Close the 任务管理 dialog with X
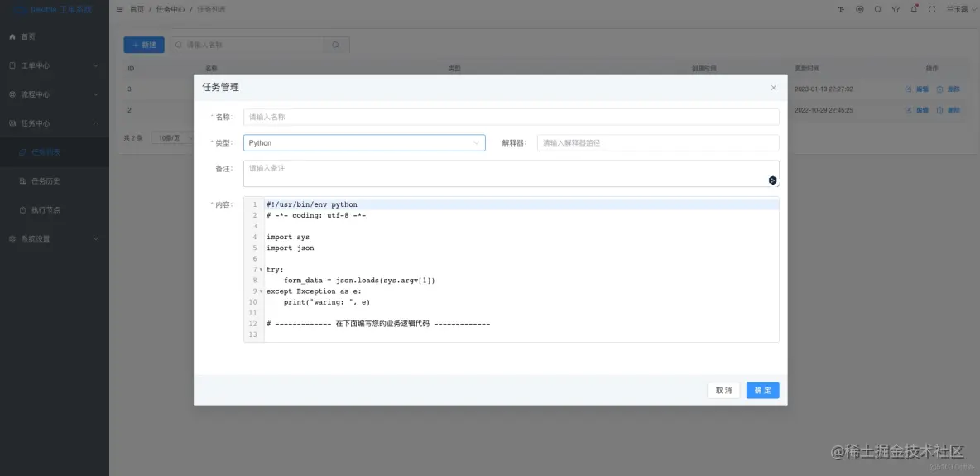 (x=774, y=88)
